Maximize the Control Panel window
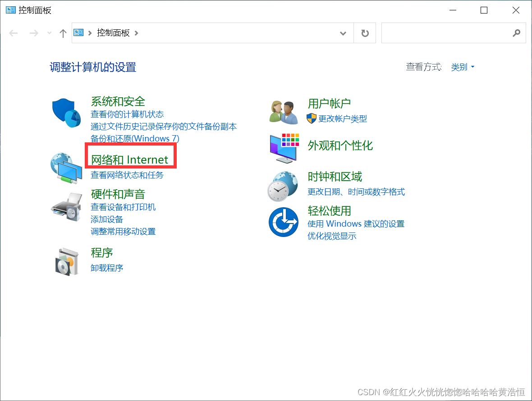The height and width of the screenshot is (401, 532). [x=484, y=10]
